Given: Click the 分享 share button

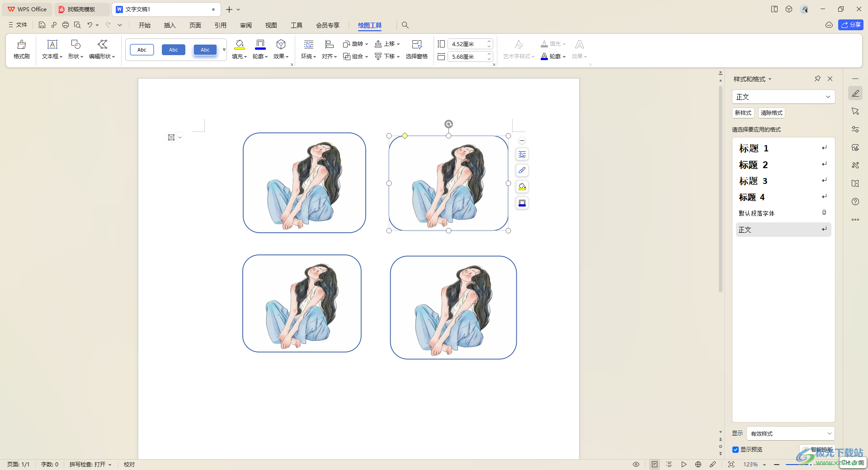Looking at the screenshot, I should click(851, 25).
